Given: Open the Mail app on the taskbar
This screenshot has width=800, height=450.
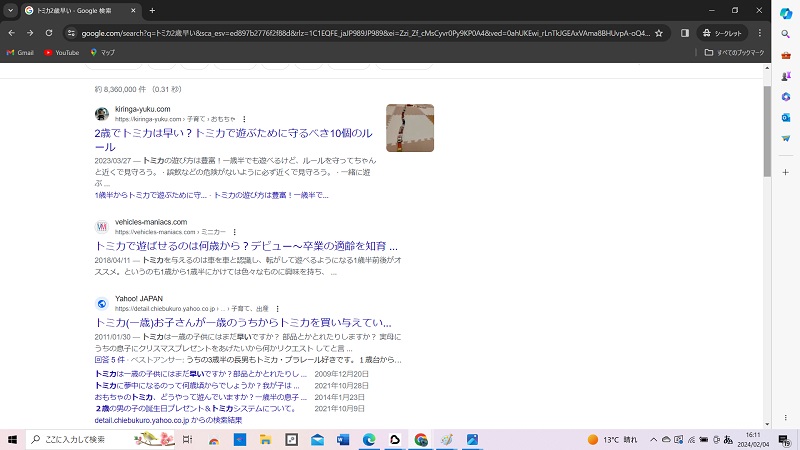Looking at the screenshot, I should tap(317, 439).
